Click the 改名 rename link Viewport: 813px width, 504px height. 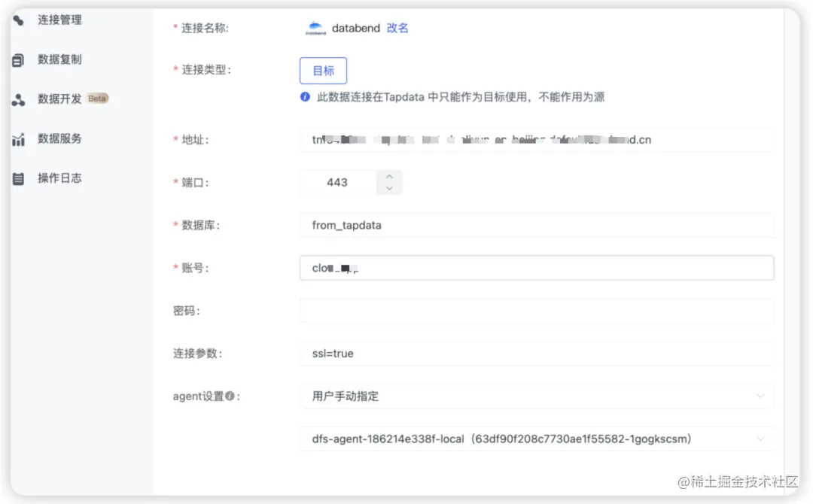tap(397, 28)
